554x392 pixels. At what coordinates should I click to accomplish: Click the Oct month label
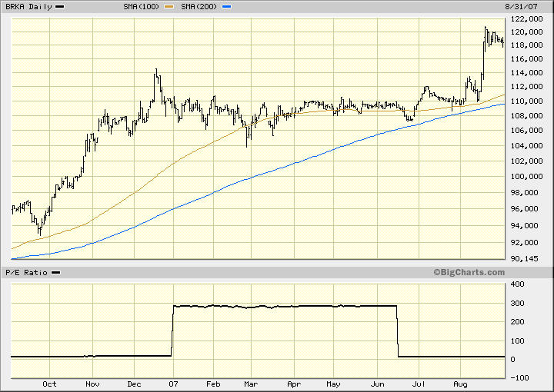(x=49, y=384)
